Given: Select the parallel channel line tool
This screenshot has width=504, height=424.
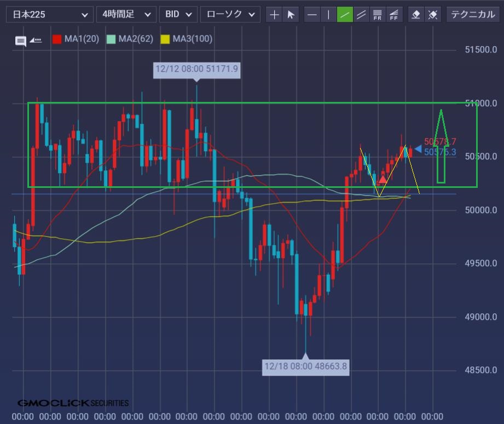Looking at the screenshot, I should (x=361, y=15).
